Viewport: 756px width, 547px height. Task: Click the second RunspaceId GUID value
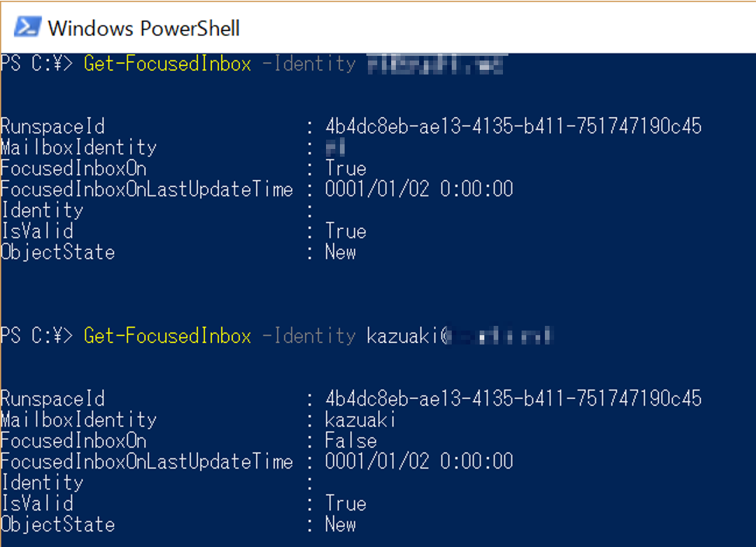pos(513,399)
